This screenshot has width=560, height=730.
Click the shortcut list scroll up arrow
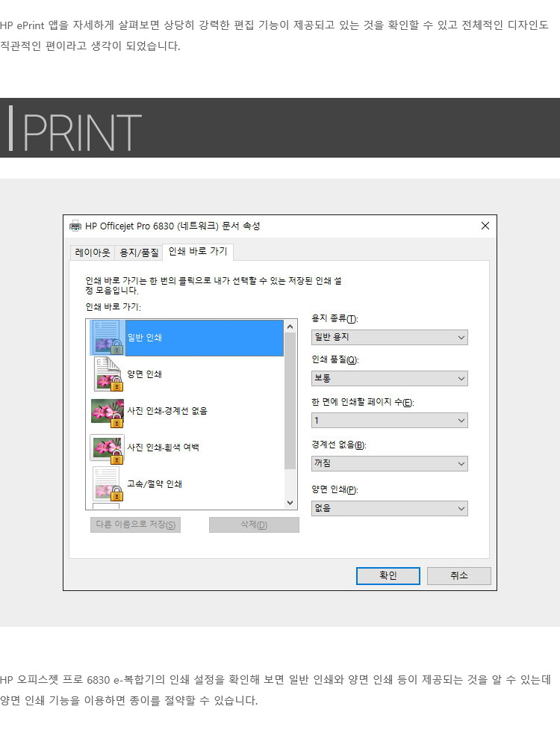click(290, 327)
